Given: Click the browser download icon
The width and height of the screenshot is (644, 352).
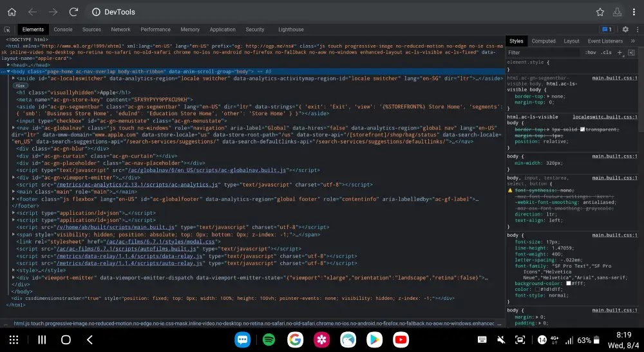Looking at the screenshot, I should click(617, 12).
